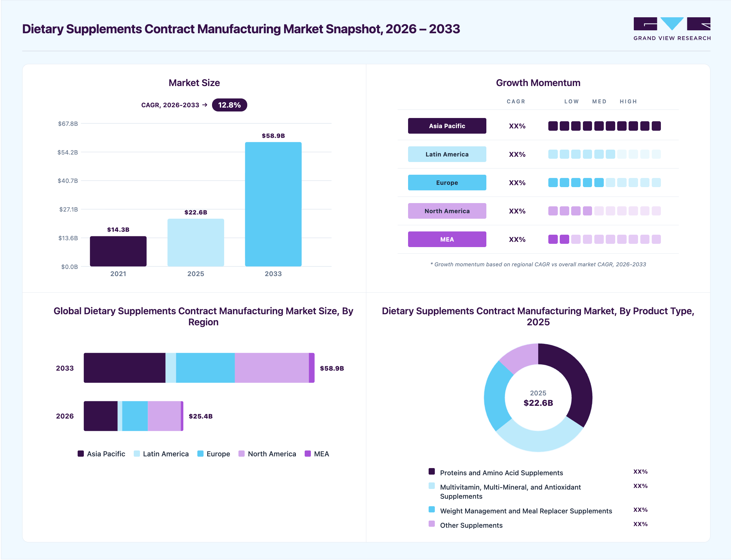Select the 2033 market size bar

coord(273,204)
